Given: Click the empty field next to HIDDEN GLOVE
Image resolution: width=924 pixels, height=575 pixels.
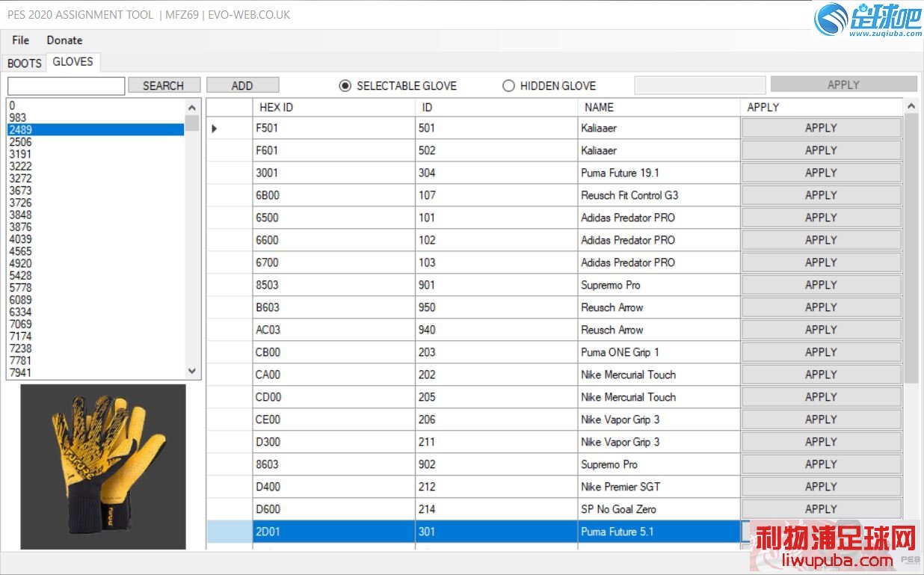Looking at the screenshot, I should click(x=700, y=85).
